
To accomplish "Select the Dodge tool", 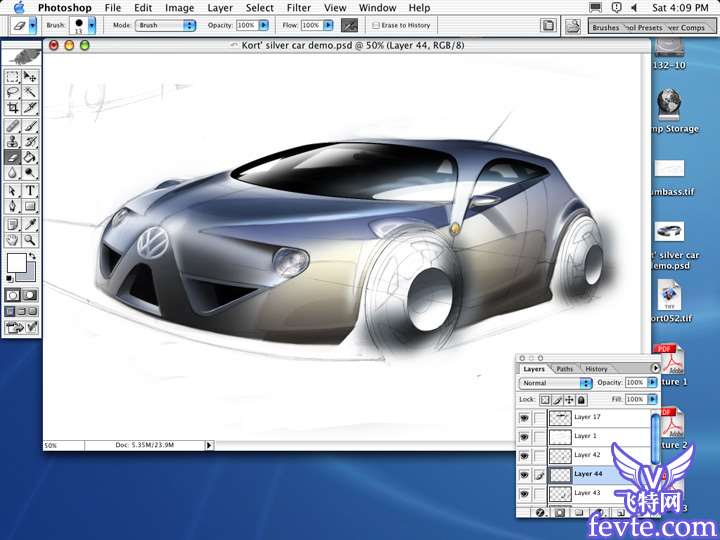I will [x=30, y=173].
